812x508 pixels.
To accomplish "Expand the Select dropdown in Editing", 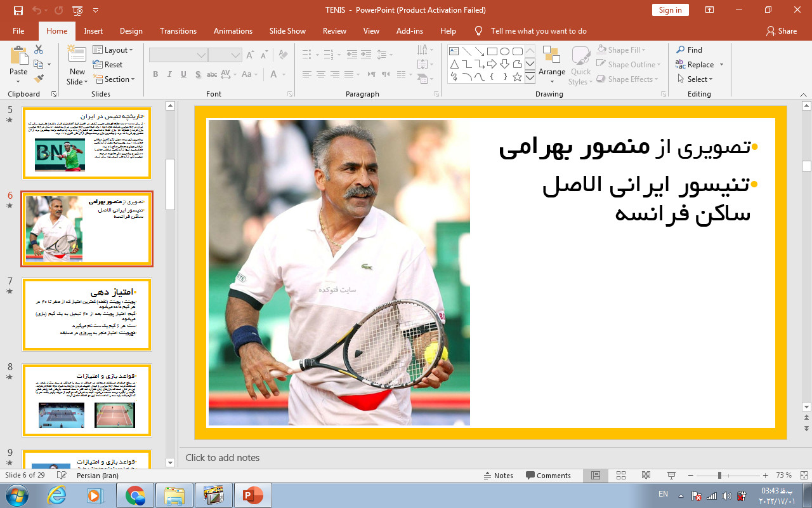I will (x=695, y=79).
